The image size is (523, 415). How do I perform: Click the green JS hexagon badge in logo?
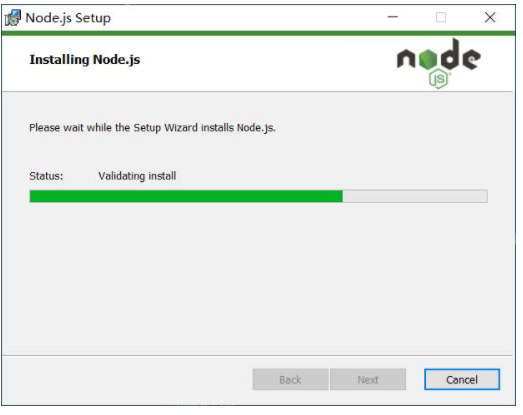coord(438,79)
